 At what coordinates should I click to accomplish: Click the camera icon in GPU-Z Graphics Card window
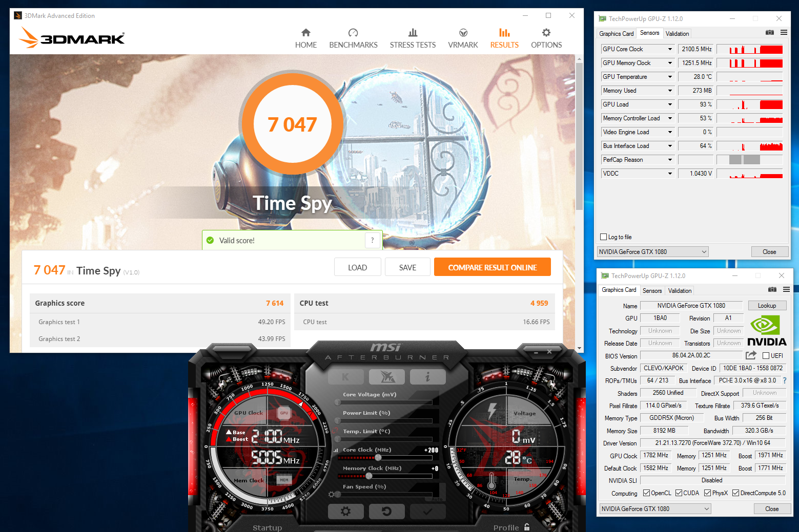772,289
